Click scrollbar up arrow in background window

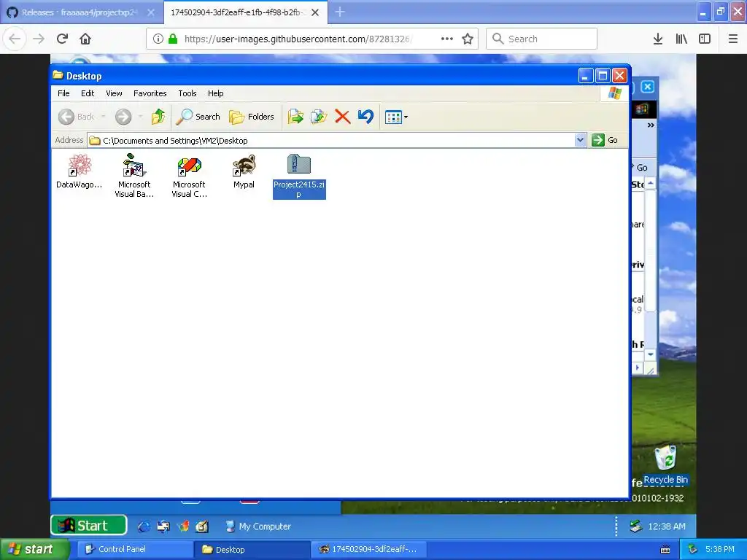(650, 183)
